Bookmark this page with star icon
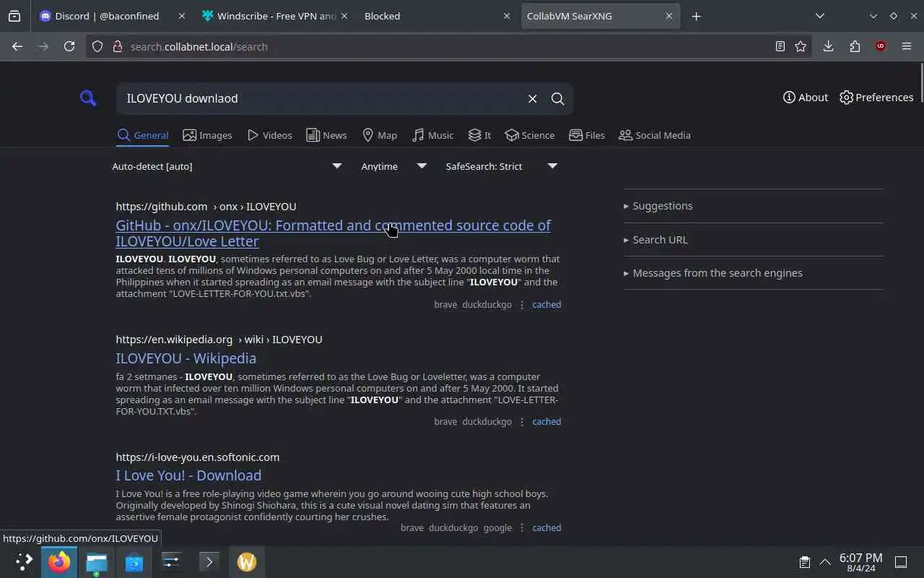 pos(801,46)
